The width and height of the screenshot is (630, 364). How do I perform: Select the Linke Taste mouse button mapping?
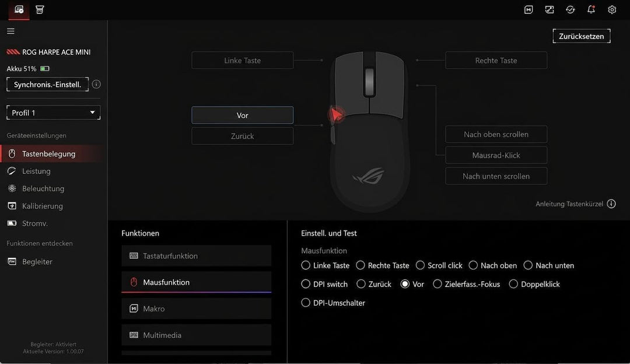click(242, 60)
